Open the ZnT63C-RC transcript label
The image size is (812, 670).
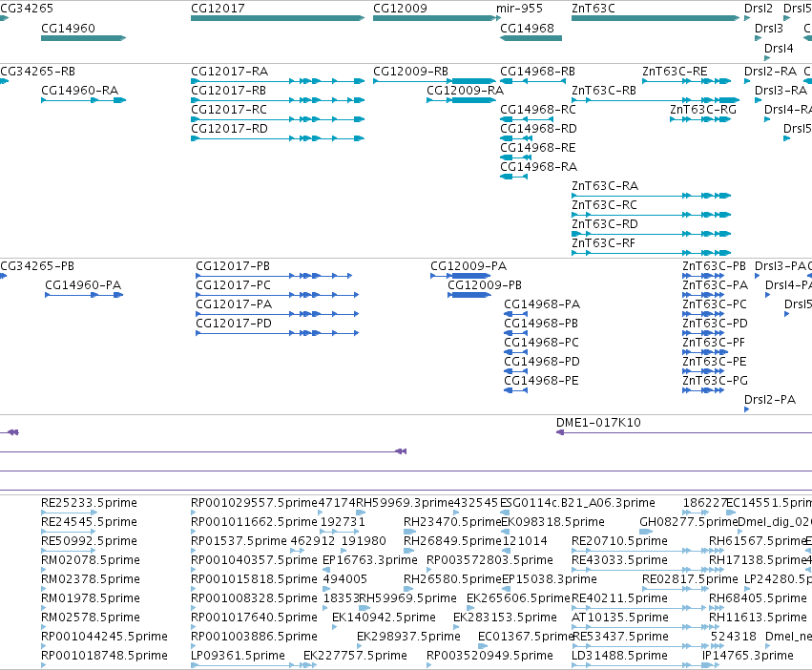[604, 205]
